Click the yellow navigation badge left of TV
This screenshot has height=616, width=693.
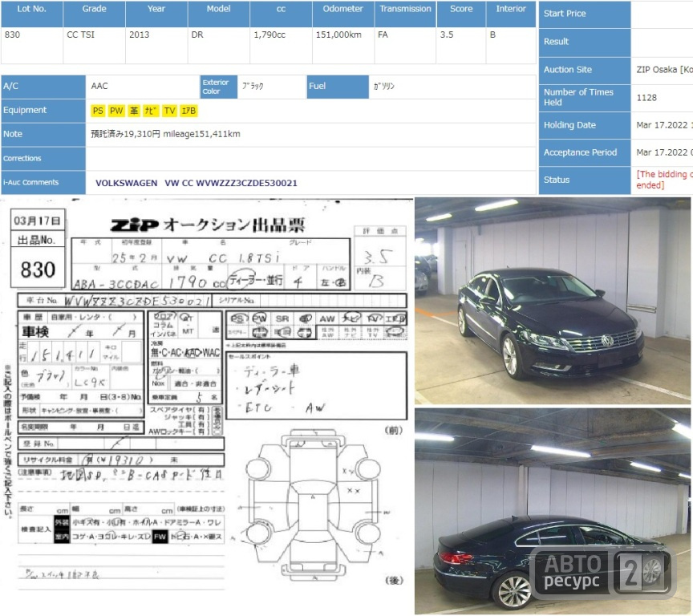(x=151, y=111)
